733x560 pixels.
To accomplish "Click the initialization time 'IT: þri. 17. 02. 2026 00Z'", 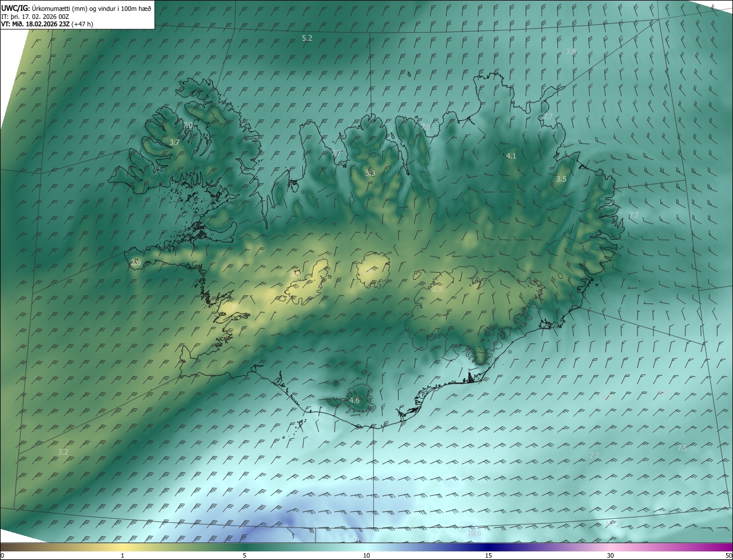I will pos(35,16).
